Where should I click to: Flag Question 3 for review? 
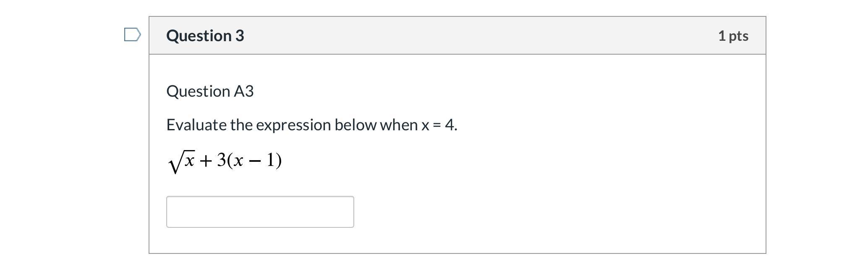click(x=132, y=35)
